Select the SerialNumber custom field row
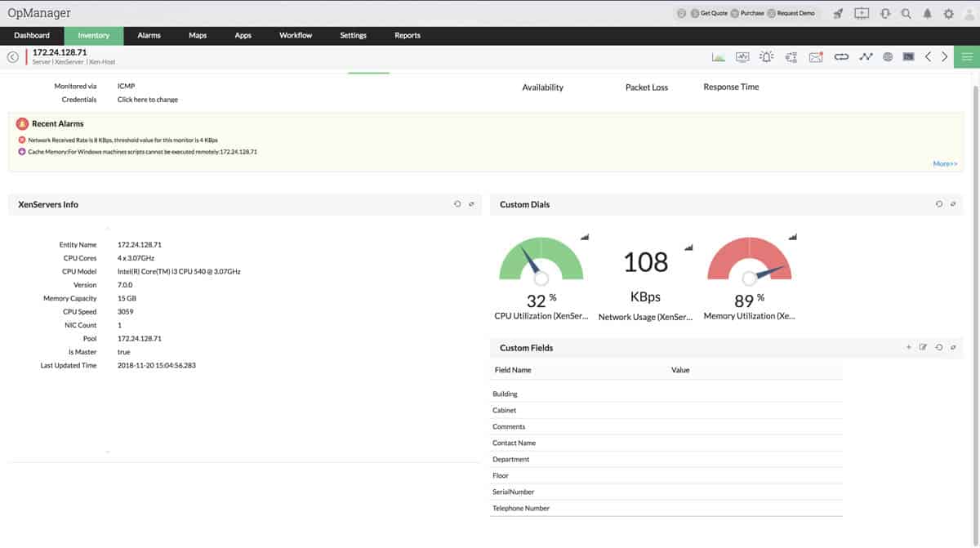Image resolution: width=980 pixels, height=548 pixels. [x=666, y=492]
